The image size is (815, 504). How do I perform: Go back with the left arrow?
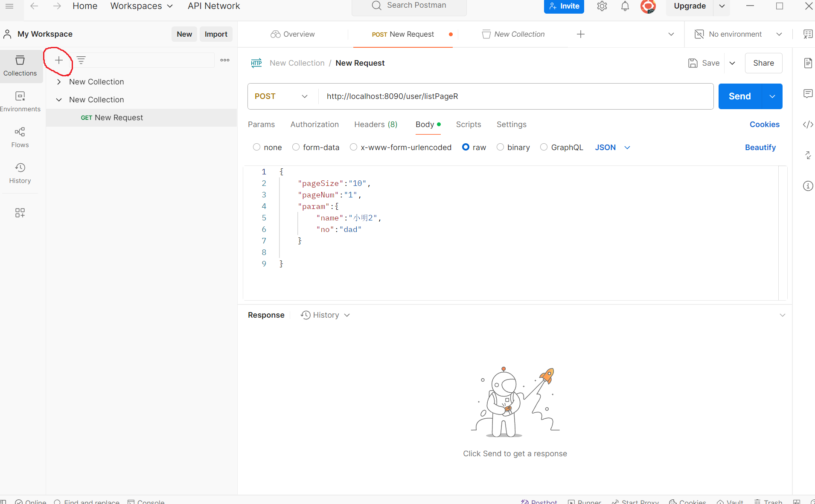coord(34,6)
